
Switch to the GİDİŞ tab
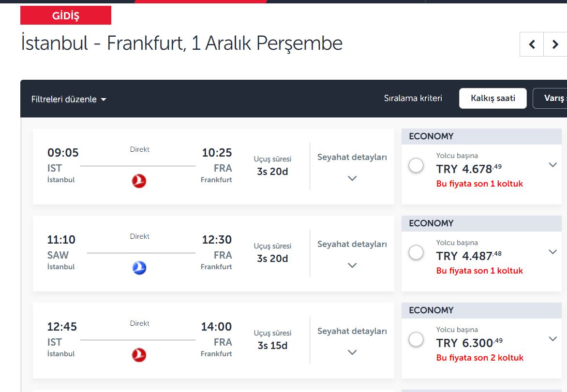click(x=66, y=15)
